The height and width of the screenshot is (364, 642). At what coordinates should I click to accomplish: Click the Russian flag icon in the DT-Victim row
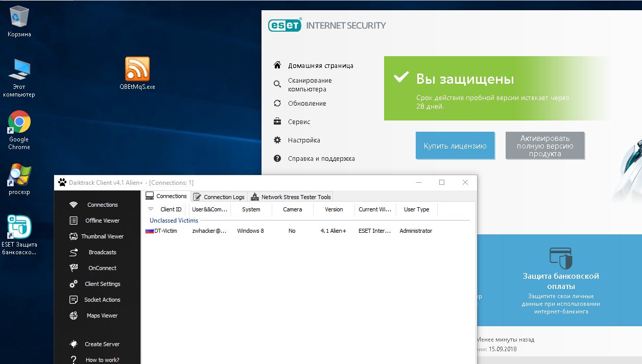tap(150, 231)
